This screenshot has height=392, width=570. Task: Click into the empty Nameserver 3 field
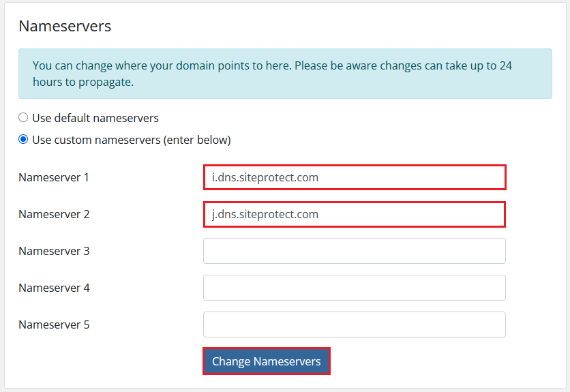point(354,251)
